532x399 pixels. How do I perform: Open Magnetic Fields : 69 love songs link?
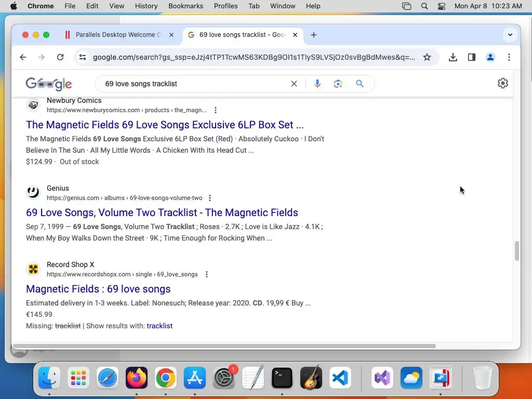[x=98, y=289]
